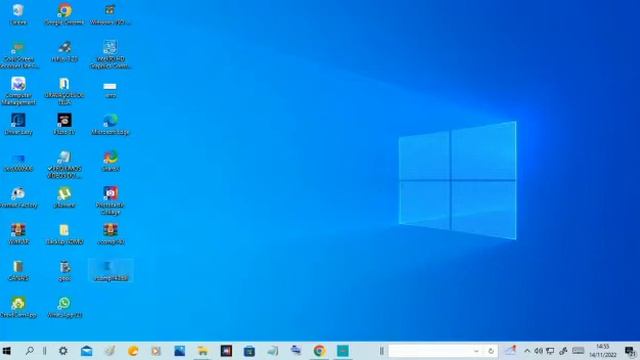Viewport: 640px width, 360px height.
Task: Select the yellow desktop folder icon
Action: [64, 234]
